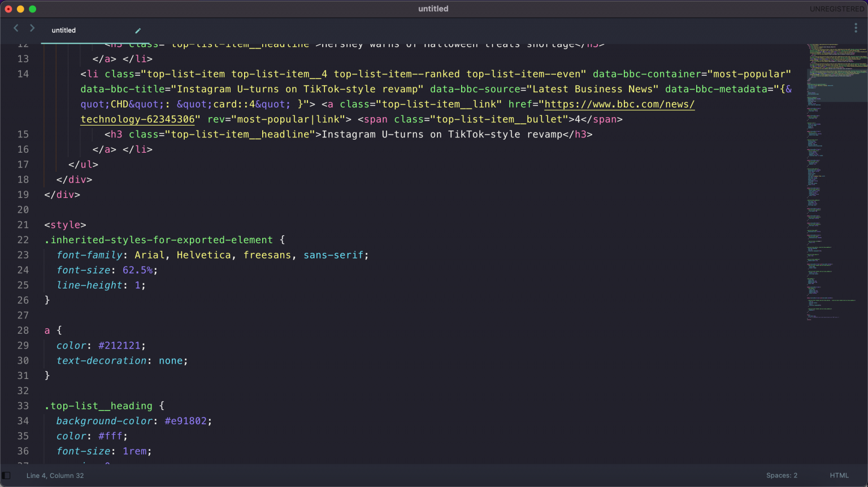Click the closing </div> on line 19
The height and width of the screenshot is (487, 868).
click(x=62, y=195)
